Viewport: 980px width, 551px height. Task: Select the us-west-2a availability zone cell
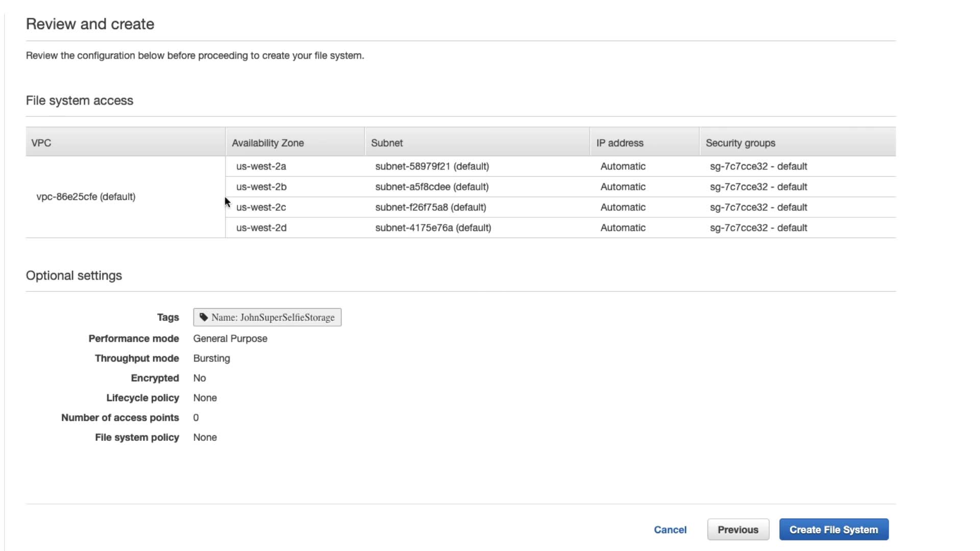[x=261, y=166]
